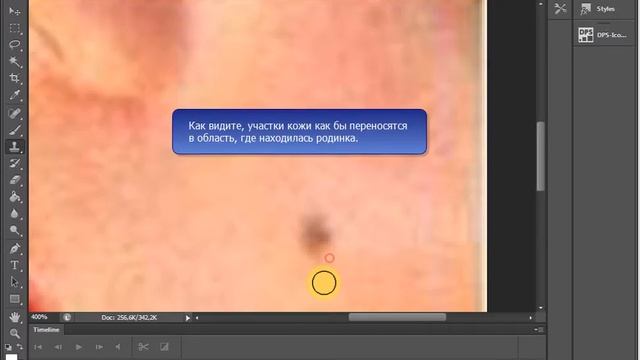Select the Eraser tool
The image size is (640, 360).
click(15, 180)
